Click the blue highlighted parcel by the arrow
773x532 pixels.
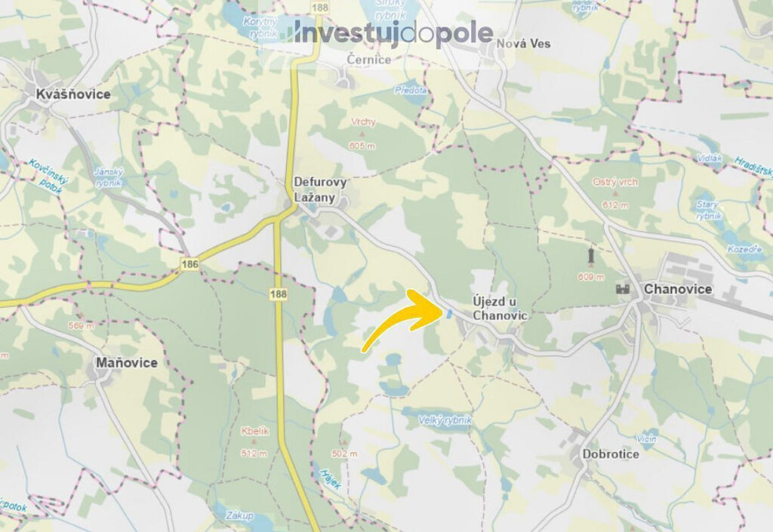tap(450, 313)
